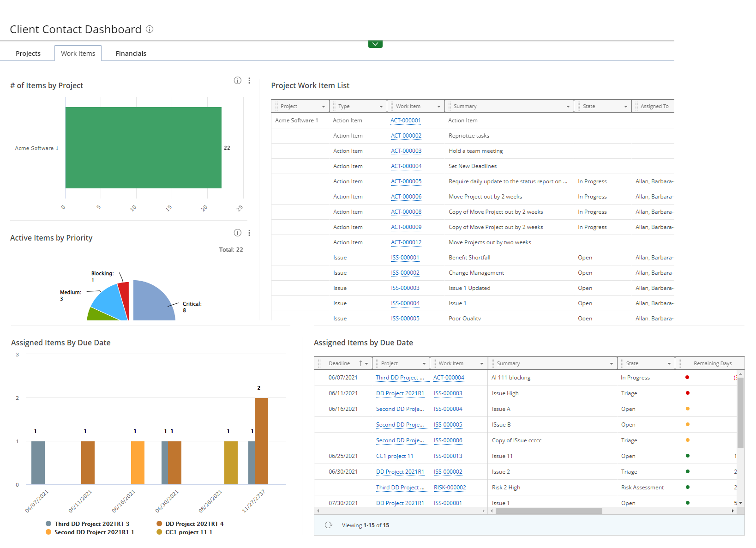Click info icon for # of Items by Project
Image resolution: width=756 pixels, height=548 pixels.
click(237, 81)
